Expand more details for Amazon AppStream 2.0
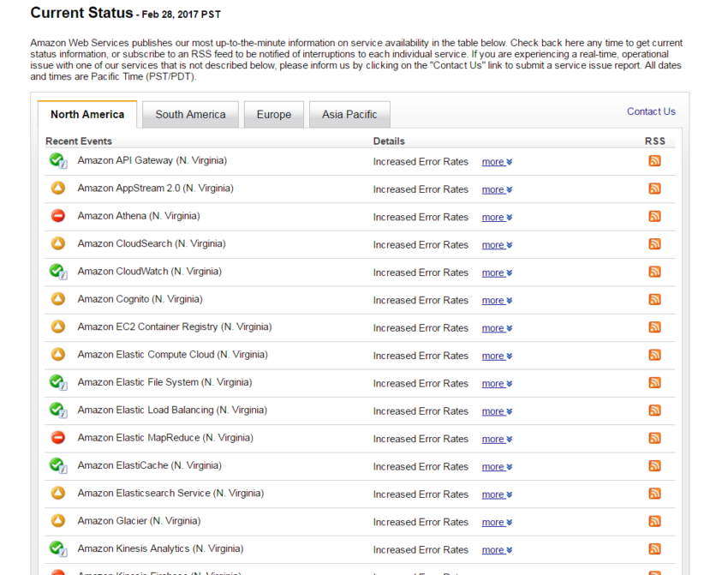The image size is (728, 575). (497, 189)
